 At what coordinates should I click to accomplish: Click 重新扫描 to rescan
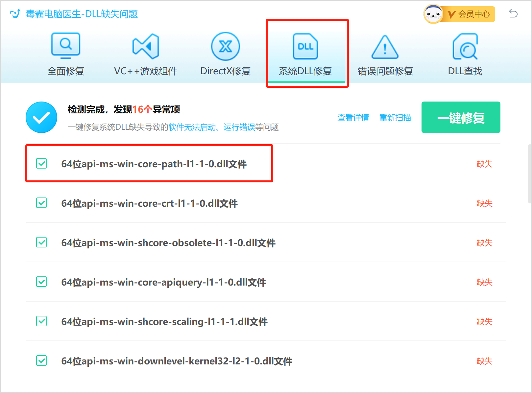395,118
